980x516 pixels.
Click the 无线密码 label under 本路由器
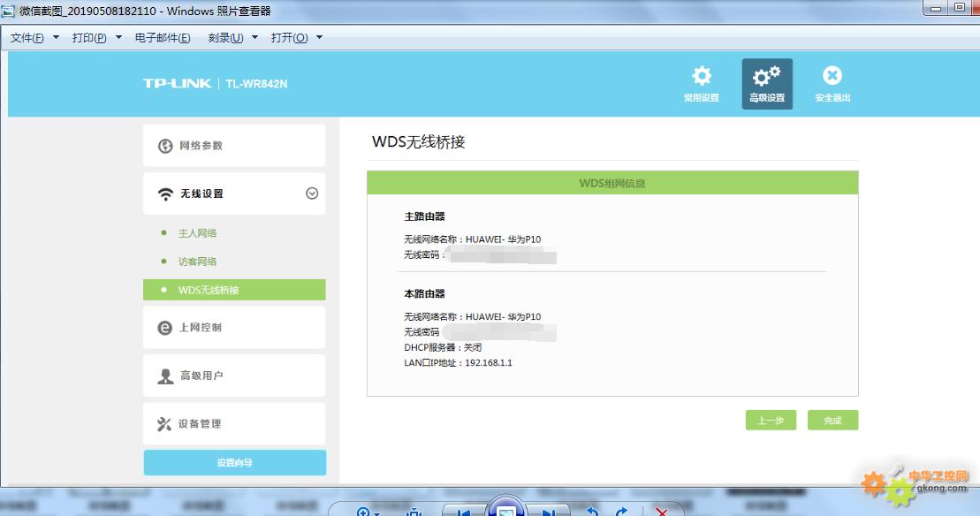(422, 332)
